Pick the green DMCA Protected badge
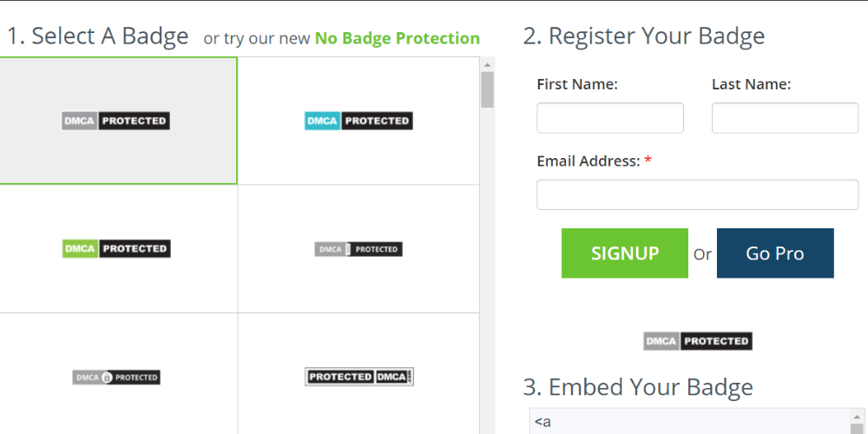The height and width of the screenshot is (434, 868). click(116, 249)
